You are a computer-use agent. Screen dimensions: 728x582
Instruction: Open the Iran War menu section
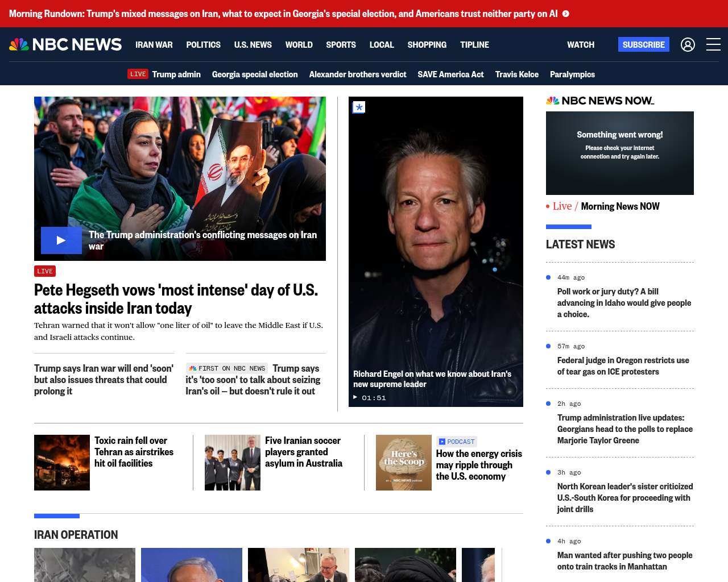154,44
